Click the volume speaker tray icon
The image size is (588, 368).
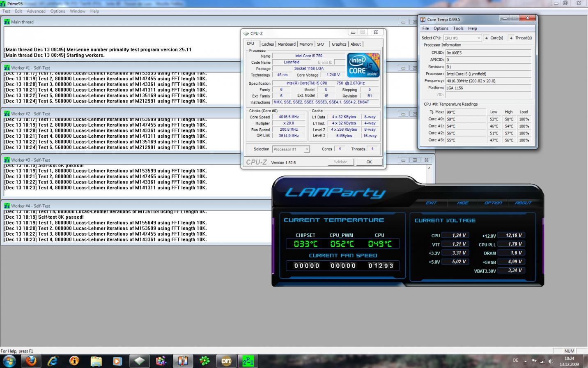(550, 361)
